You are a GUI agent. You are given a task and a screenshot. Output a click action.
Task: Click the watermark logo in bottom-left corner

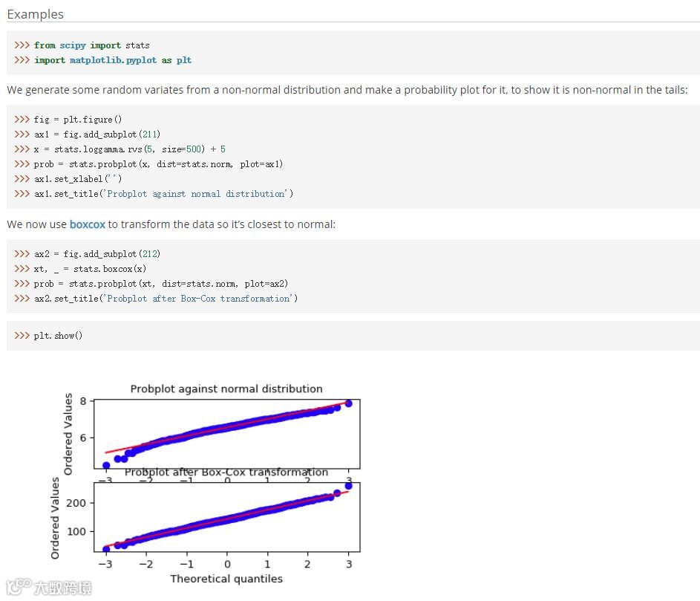(48, 588)
